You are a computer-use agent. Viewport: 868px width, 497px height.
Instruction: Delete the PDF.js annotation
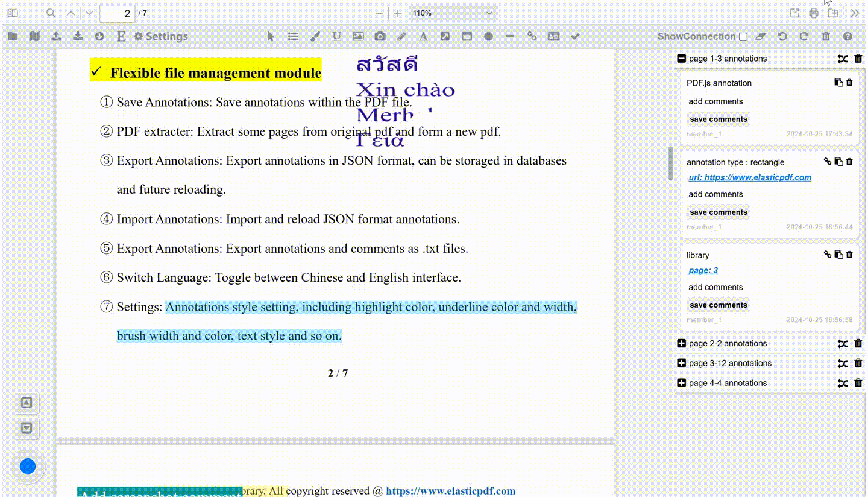849,83
